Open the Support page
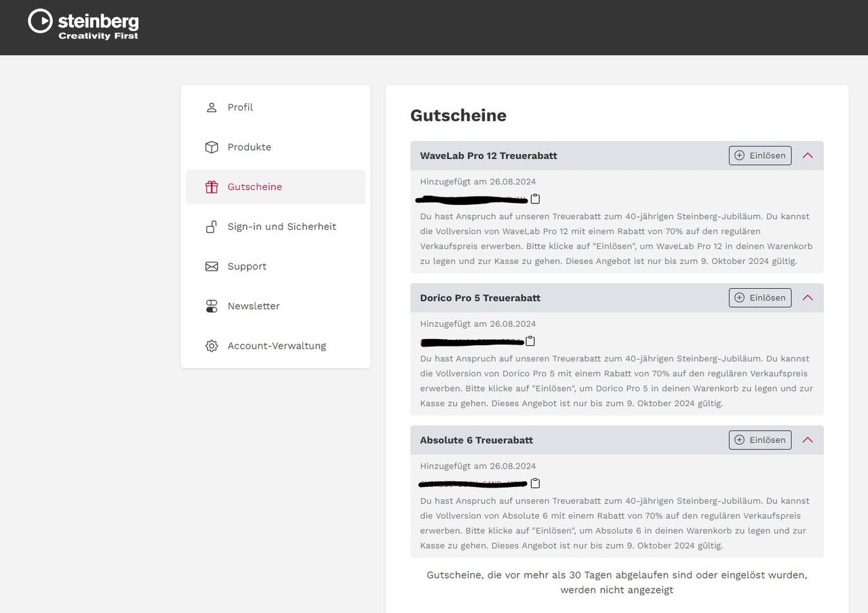 pyautogui.click(x=275, y=266)
